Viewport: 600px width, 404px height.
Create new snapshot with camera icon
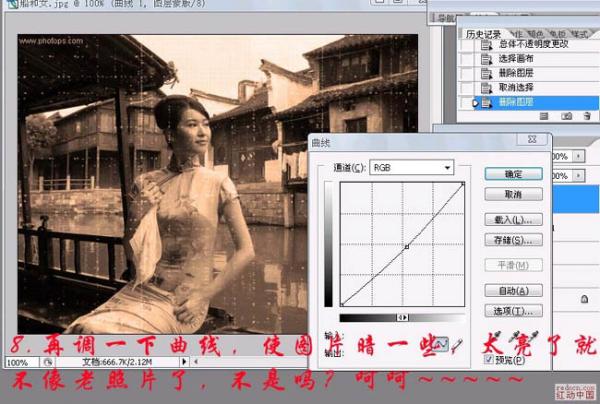[566, 116]
